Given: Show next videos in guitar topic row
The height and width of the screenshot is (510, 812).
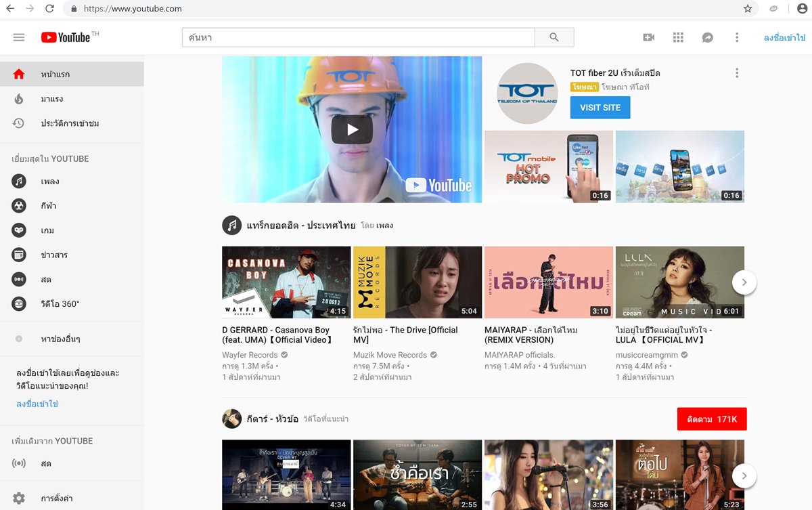Looking at the screenshot, I should (x=744, y=475).
